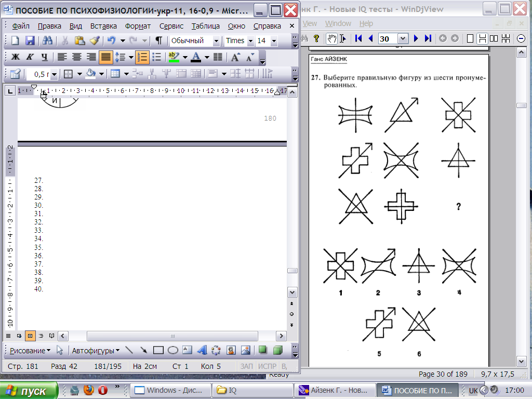Align text right in Word
This screenshot has height=399, width=532.
coord(91,57)
